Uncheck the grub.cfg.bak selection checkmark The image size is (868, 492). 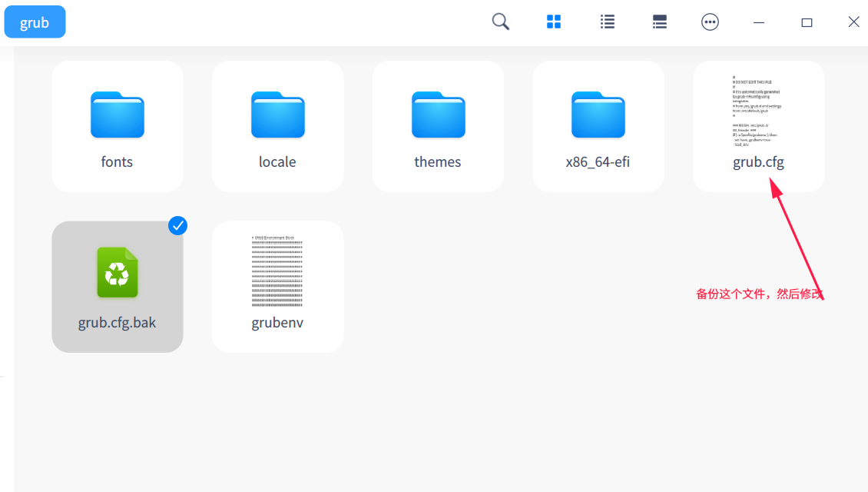[x=177, y=225]
